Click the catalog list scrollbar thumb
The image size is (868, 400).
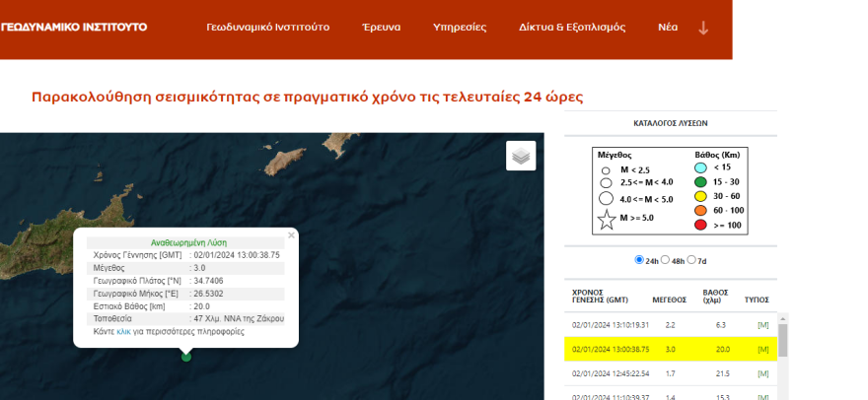[x=783, y=340]
